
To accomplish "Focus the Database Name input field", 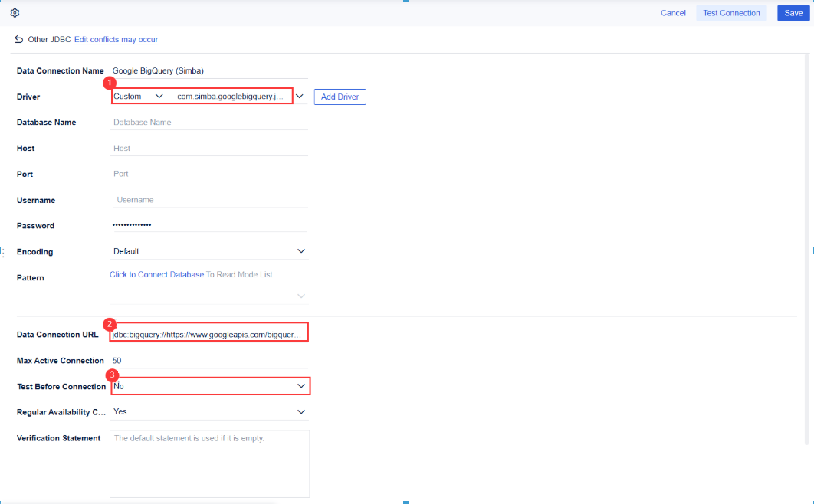I will coord(209,123).
